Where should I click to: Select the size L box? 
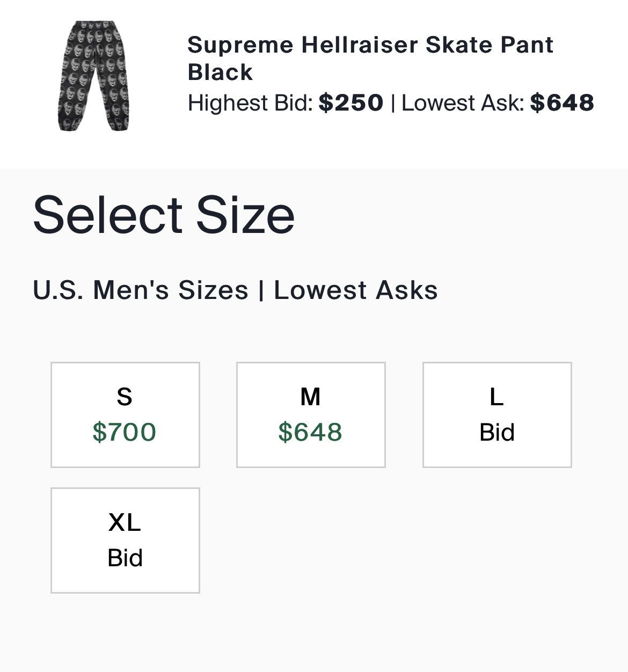[497, 414]
